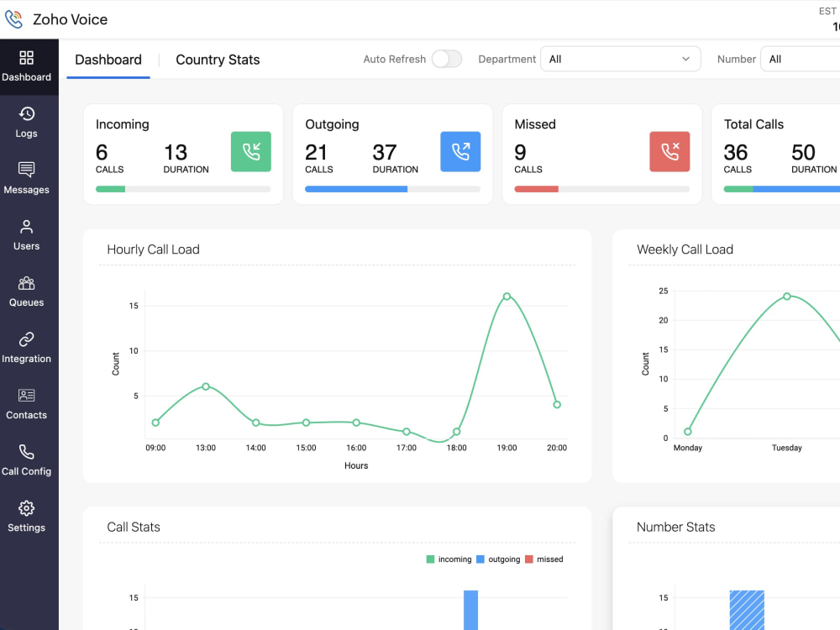The image size is (840, 630).
Task: Click the striped bar in Number Stats
Action: coord(747,610)
